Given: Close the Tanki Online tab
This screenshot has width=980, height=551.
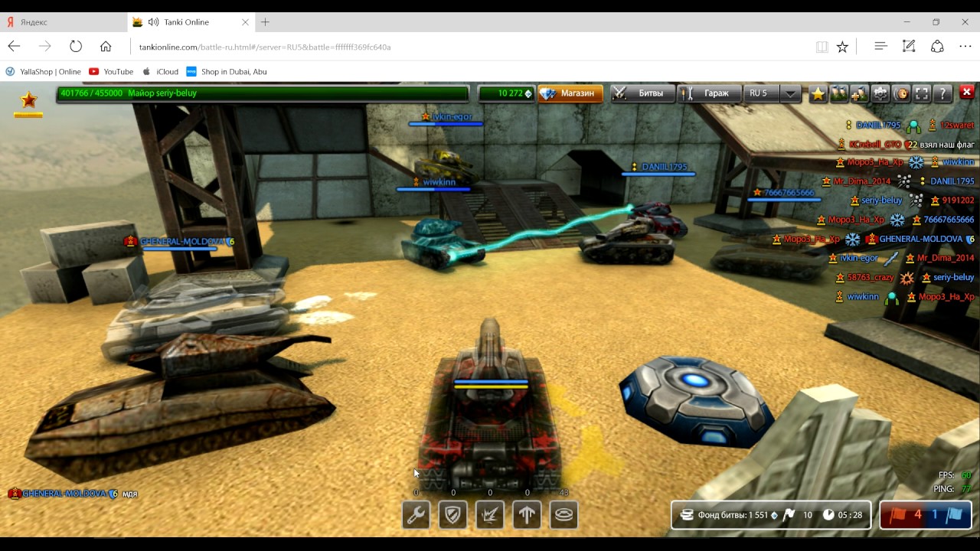Looking at the screenshot, I should click(245, 22).
